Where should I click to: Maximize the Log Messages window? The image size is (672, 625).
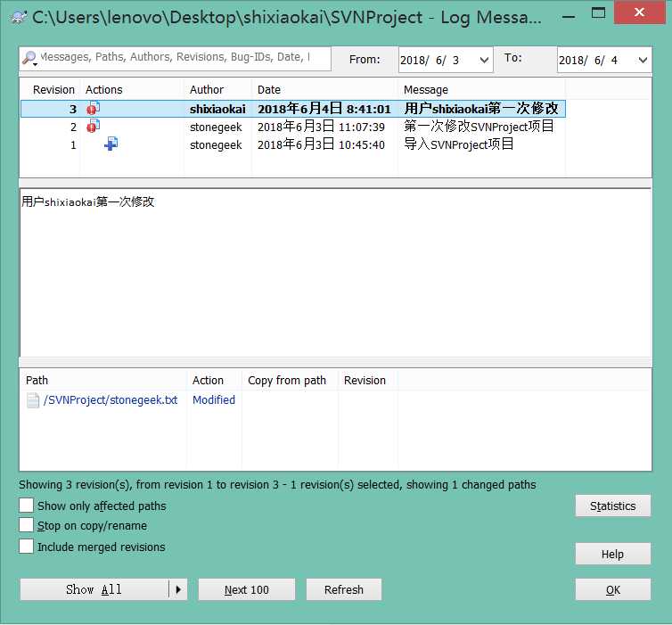tap(598, 13)
